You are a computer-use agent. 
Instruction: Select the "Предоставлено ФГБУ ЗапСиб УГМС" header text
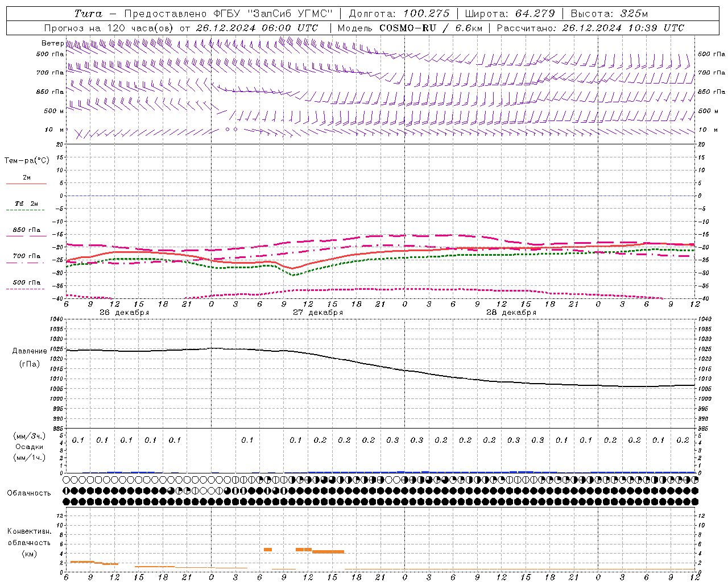click(x=228, y=14)
